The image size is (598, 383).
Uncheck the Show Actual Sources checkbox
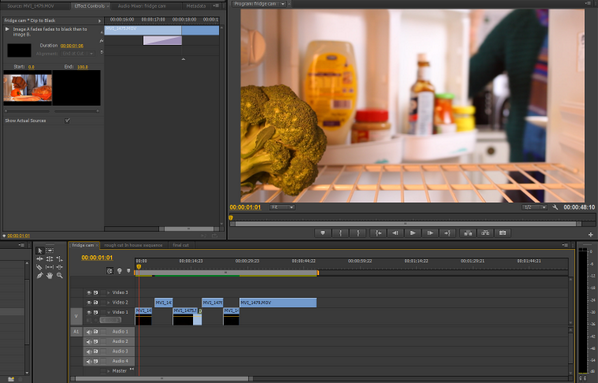click(x=68, y=121)
